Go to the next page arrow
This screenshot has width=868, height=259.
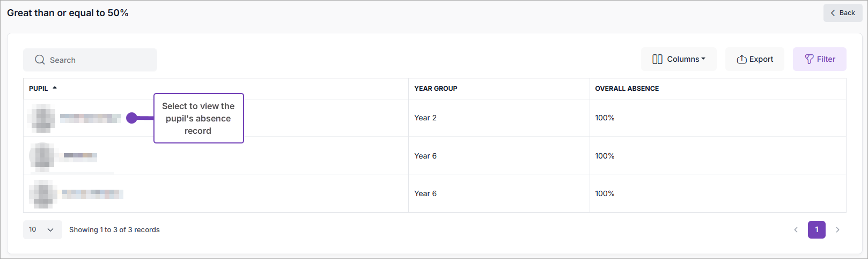coord(837,230)
